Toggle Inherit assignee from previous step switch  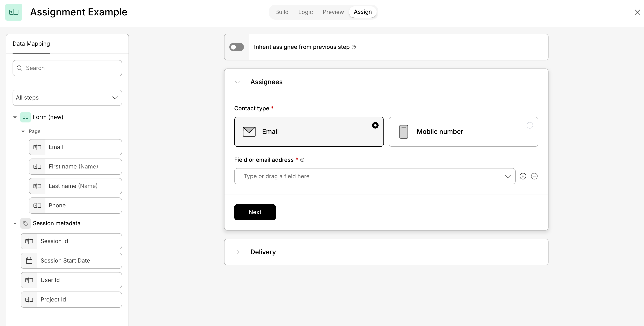(x=236, y=47)
